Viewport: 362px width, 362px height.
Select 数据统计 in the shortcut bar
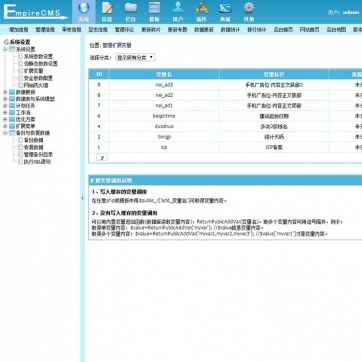click(x=230, y=30)
